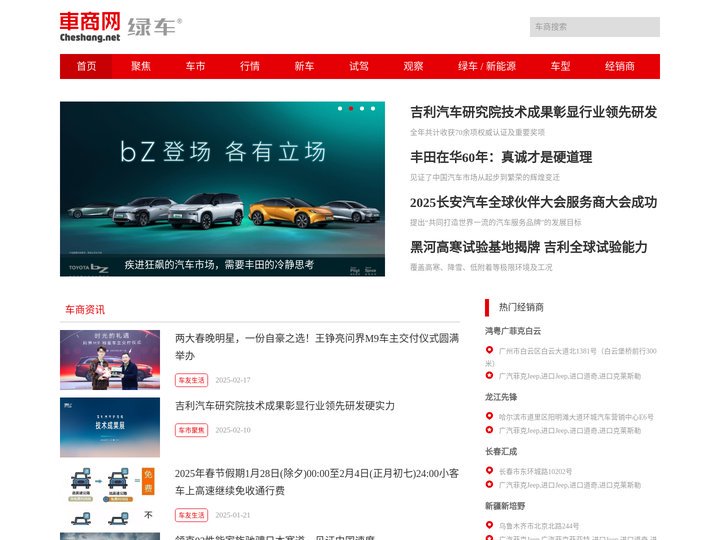Open headline 2025长安汽车全球伙伴大会服务商大会成功
The image size is (720, 540).
(x=534, y=202)
